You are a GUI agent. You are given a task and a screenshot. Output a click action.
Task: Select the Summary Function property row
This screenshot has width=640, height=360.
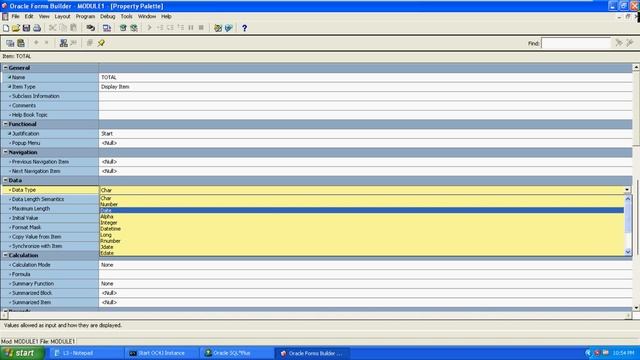[x=317, y=284]
